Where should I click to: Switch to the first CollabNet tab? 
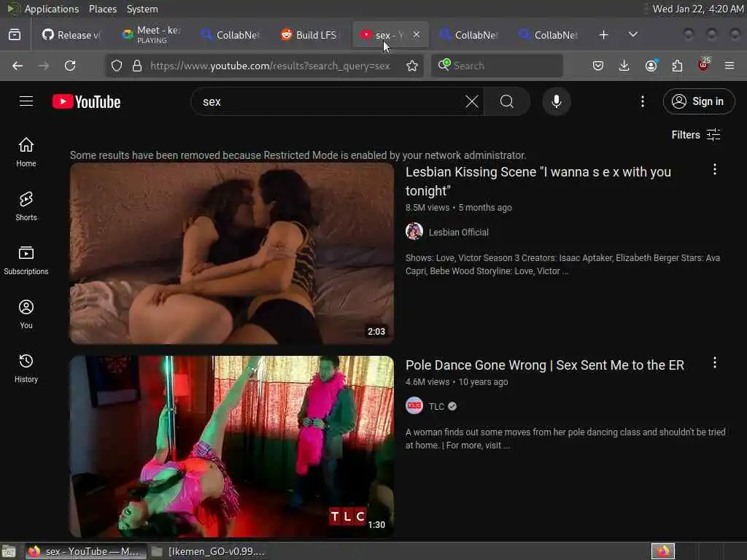(231, 35)
